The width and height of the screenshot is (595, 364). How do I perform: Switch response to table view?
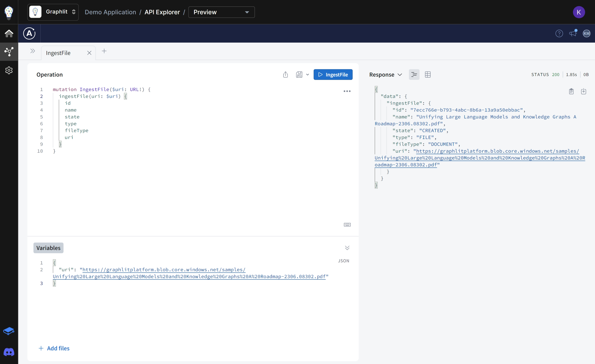click(x=428, y=75)
